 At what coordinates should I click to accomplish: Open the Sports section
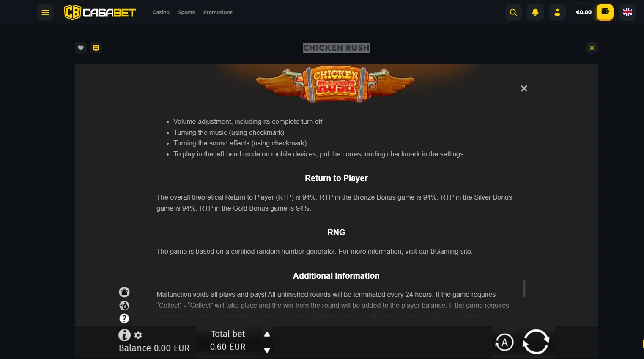(x=186, y=12)
